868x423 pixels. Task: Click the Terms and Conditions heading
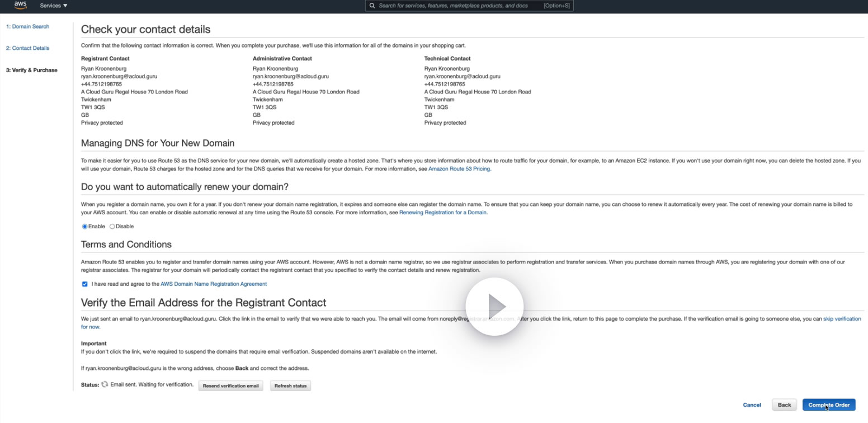126,245
